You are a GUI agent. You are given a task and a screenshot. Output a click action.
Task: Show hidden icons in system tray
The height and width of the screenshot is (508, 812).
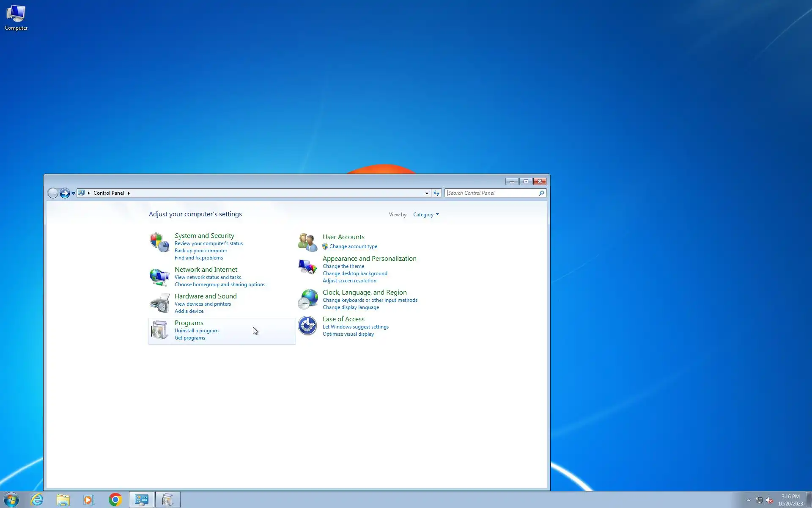(749, 500)
